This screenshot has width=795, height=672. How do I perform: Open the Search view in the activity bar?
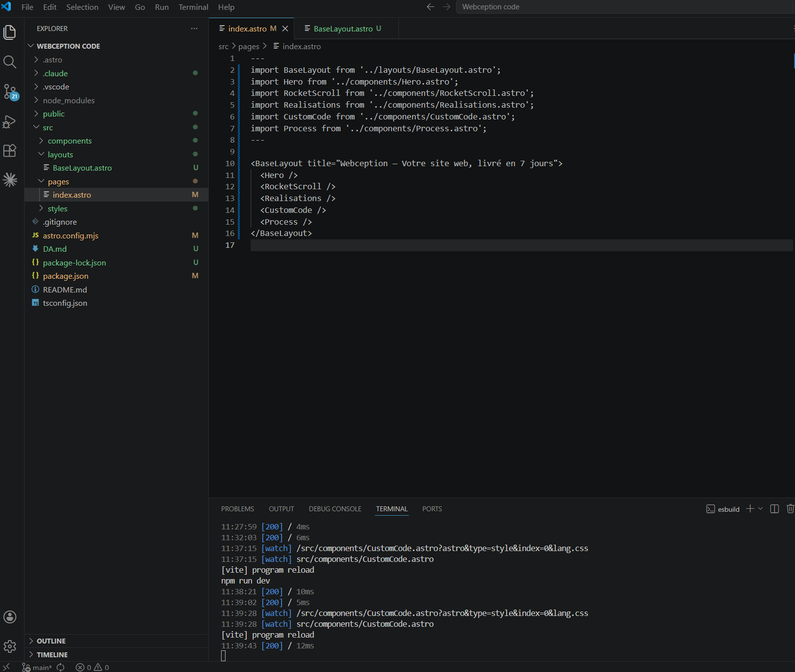click(x=10, y=62)
